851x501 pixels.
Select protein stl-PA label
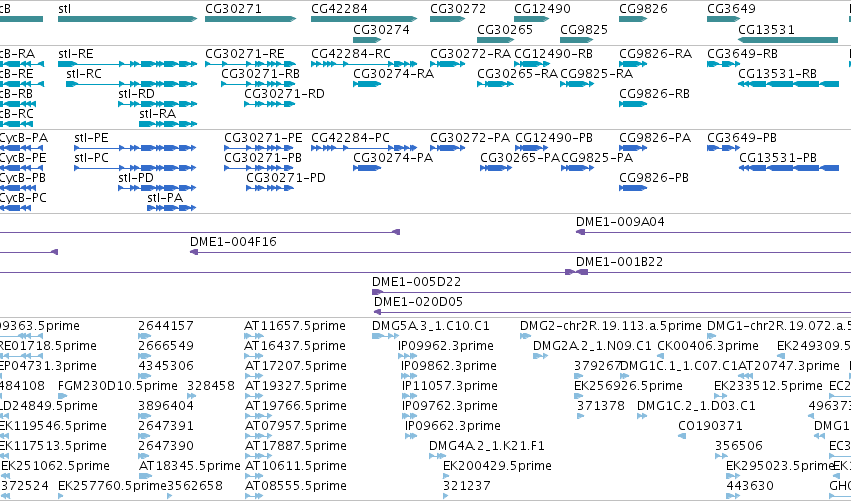pyautogui.click(x=165, y=198)
